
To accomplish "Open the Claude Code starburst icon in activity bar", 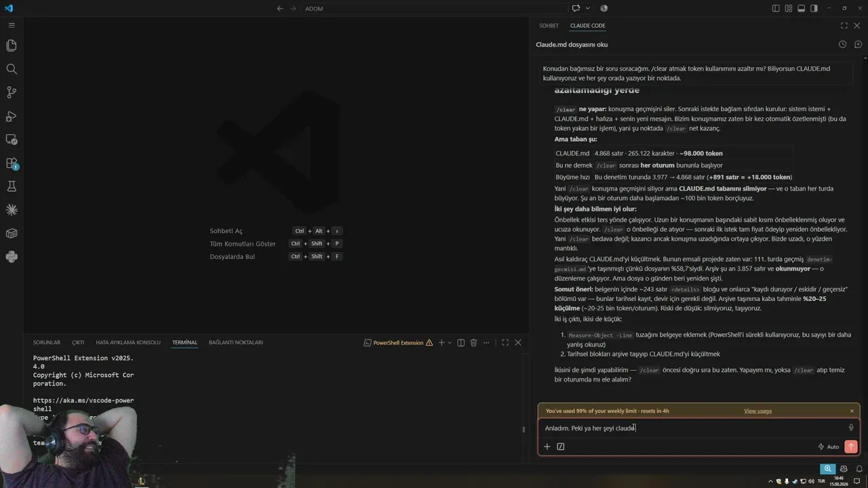I will point(12,210).
